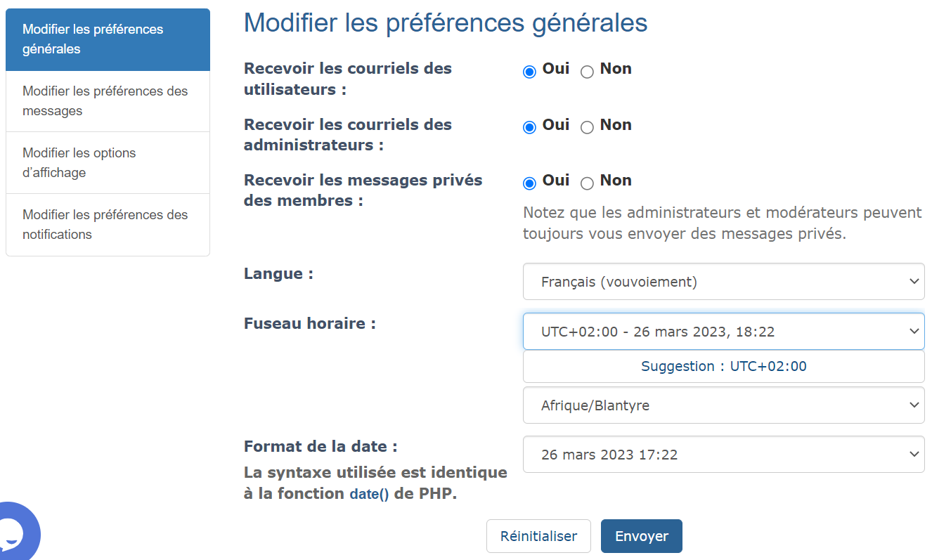
Task: Select Non for administrator emails
Action: (x=587, y=127)
